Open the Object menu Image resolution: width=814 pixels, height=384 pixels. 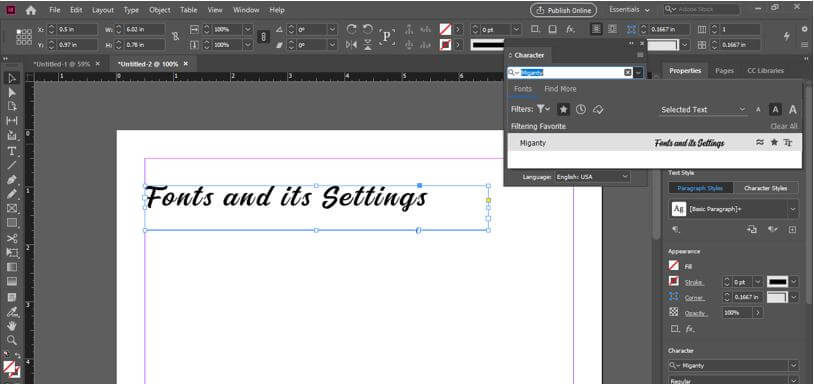159,10
